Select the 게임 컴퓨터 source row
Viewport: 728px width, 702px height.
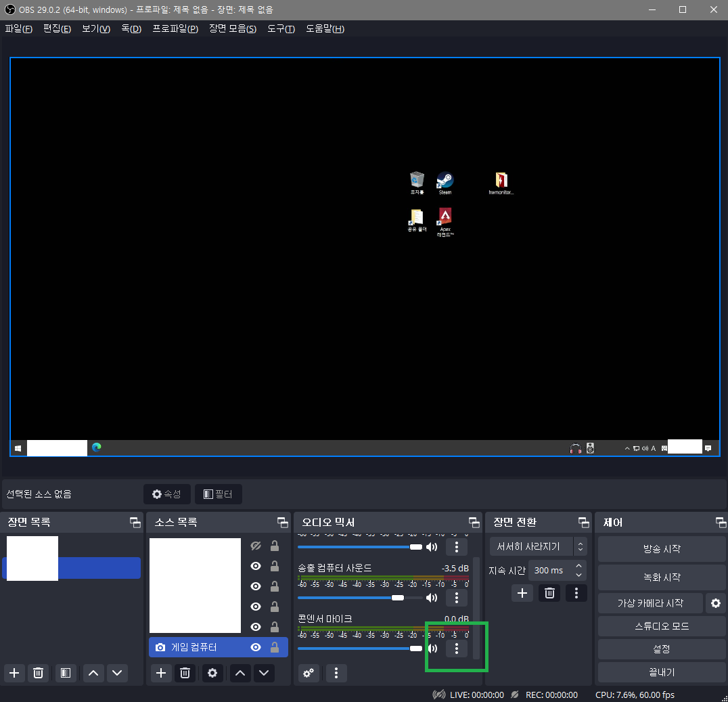(219, 647)
